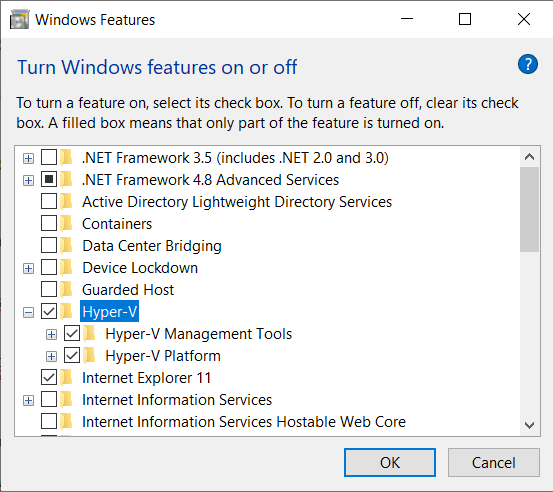Click the Guarded Host folder icon

(66, 290)
